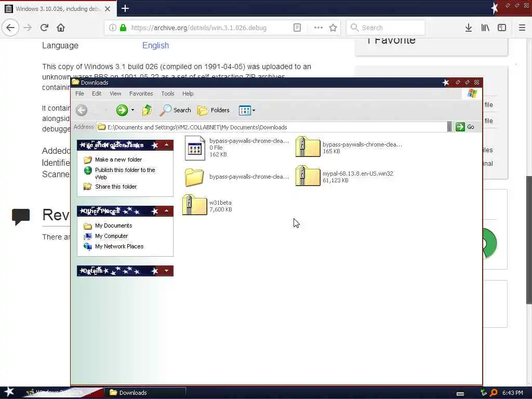Toggle the Folders pane button
Image resolution: width=532 pixels, height=399 pixels.
[214, 110]
